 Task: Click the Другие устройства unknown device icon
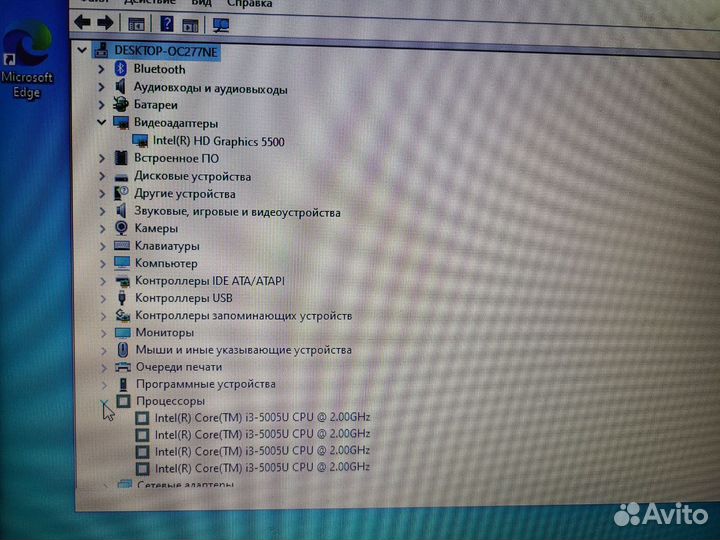pos(121,193)
